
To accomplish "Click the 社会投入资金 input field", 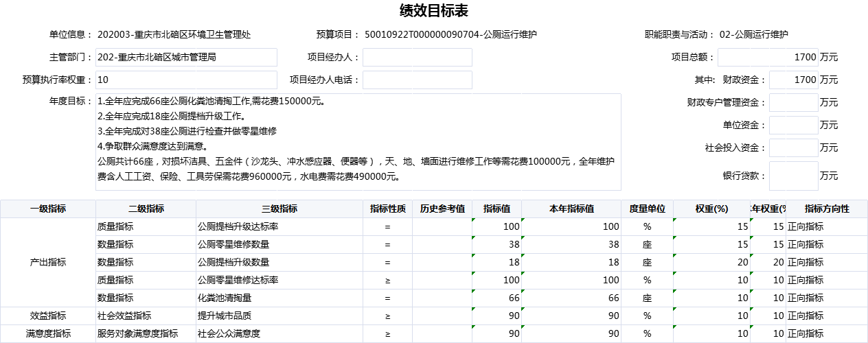I will pyautogui.click(x=794, y=148).
